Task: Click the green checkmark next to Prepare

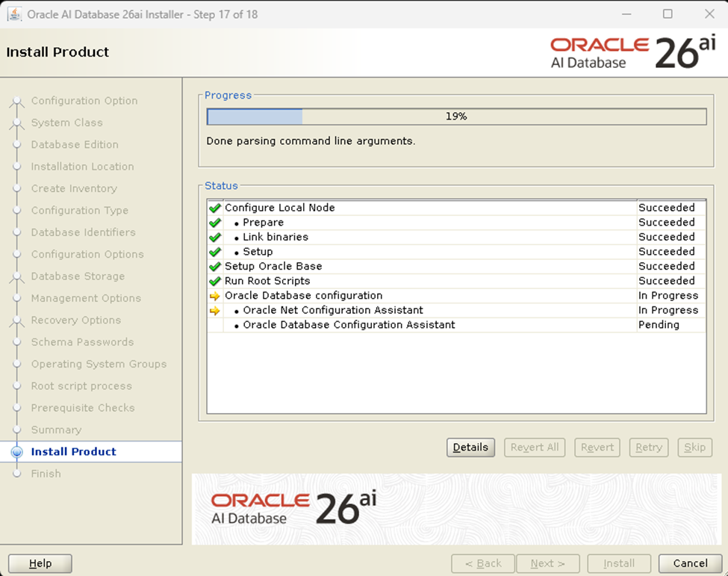Action: click(214, 223)
